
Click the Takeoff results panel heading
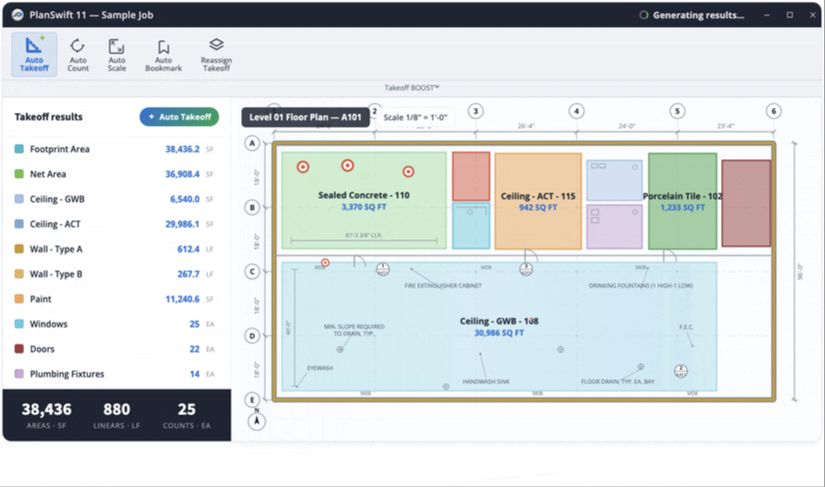click(48, 117)
